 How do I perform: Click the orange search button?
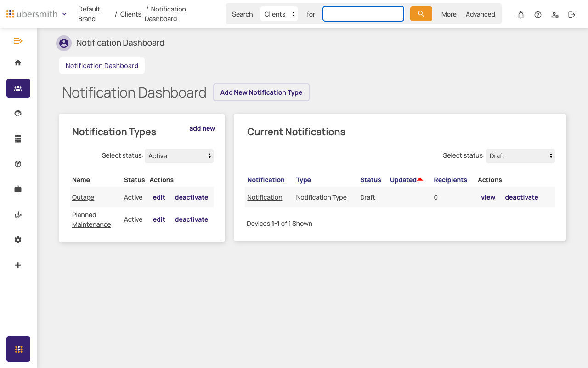point(421,14)
